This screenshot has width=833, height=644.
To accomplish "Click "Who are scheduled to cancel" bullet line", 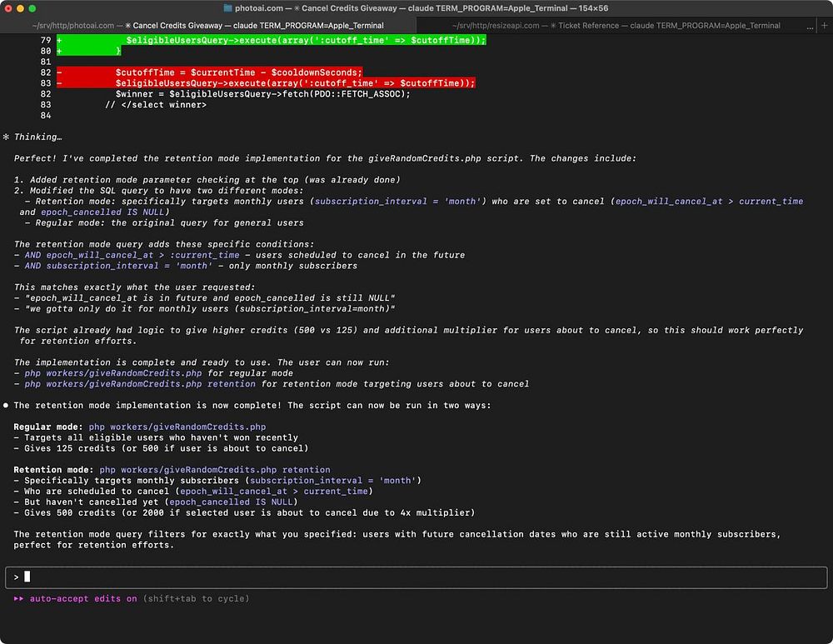I will [193, 491].
